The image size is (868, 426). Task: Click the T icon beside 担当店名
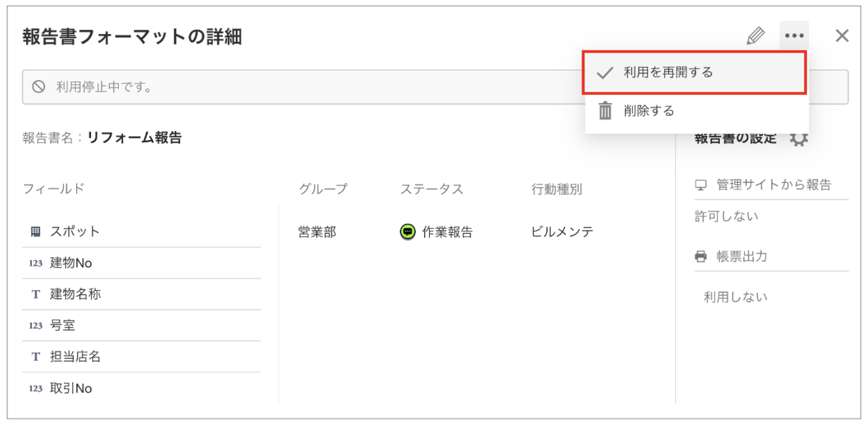[x=36, y=357]
